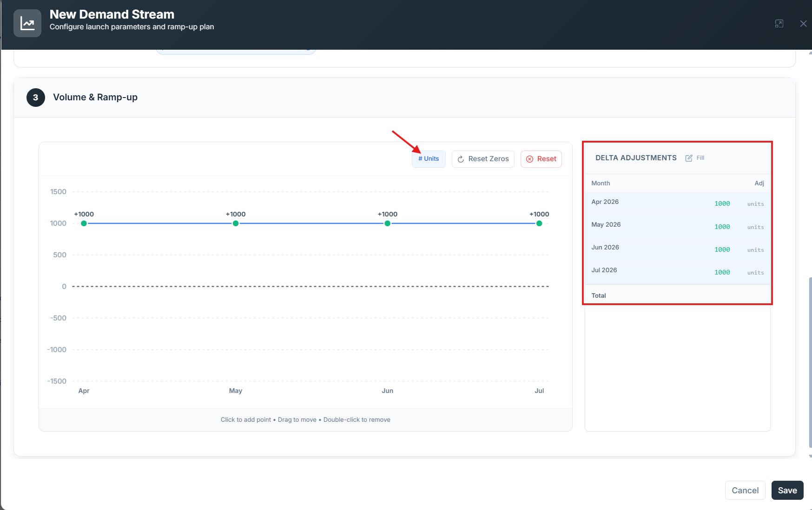The width and height of the screenshot is (812, 510).
Task: Click the Adj column header
Action: click(x=759, y=183)
